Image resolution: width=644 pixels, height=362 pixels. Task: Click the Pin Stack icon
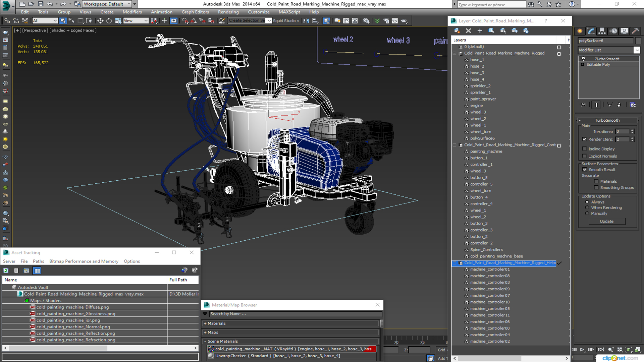583,105
